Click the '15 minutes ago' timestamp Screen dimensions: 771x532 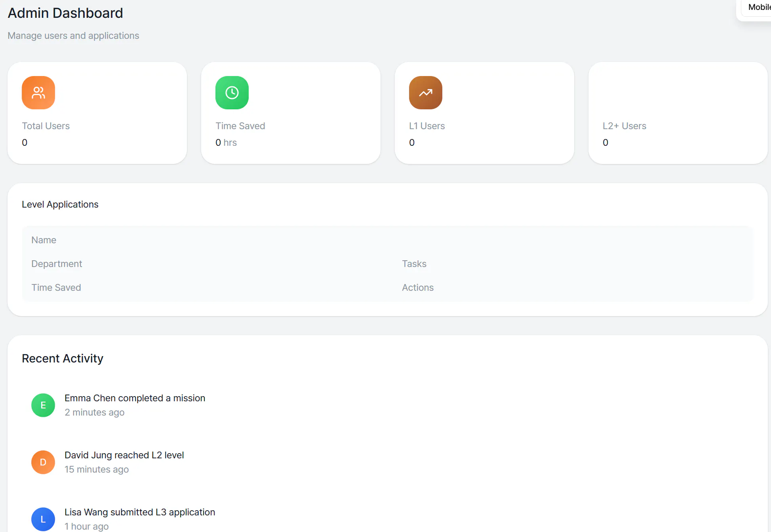point(97,469)
